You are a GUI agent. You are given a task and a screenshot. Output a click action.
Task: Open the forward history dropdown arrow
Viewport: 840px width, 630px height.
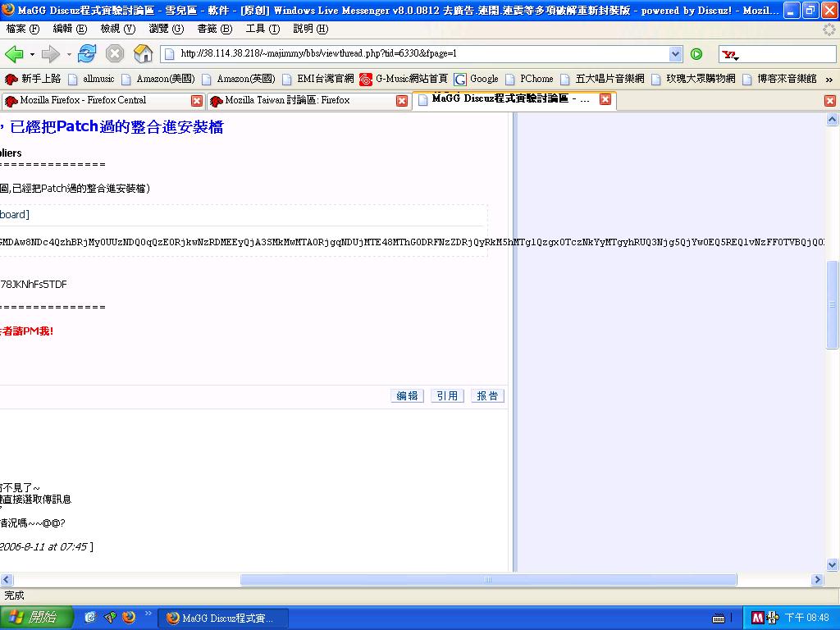pos(69,54)
